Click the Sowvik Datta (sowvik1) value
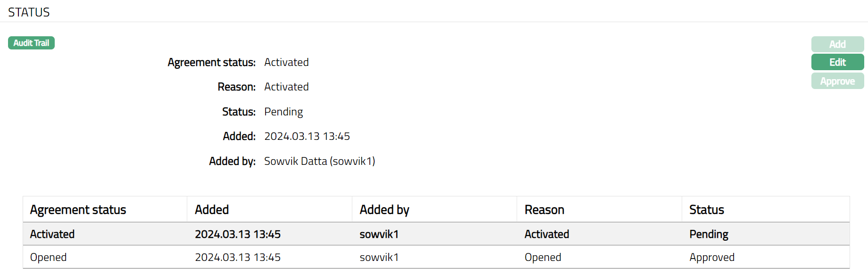The width and height of the screenshot is (868, 276). [x=319, y=161]
